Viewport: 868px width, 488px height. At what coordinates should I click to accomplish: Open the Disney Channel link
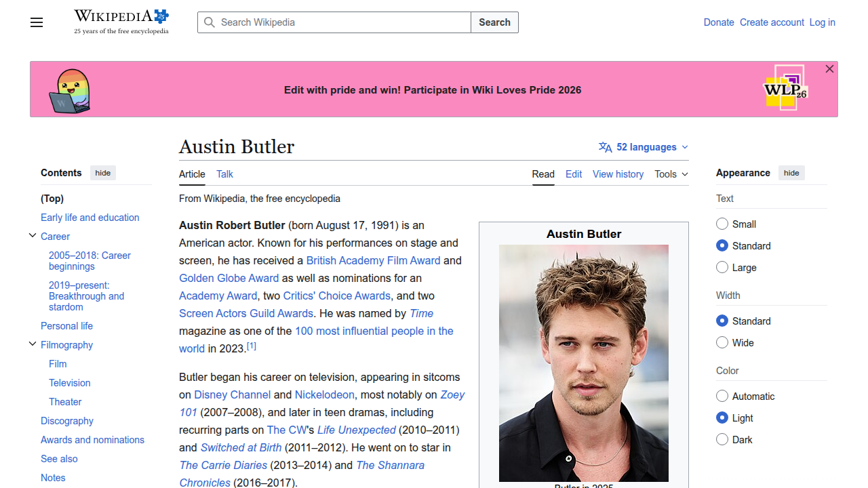click(233, 394)
